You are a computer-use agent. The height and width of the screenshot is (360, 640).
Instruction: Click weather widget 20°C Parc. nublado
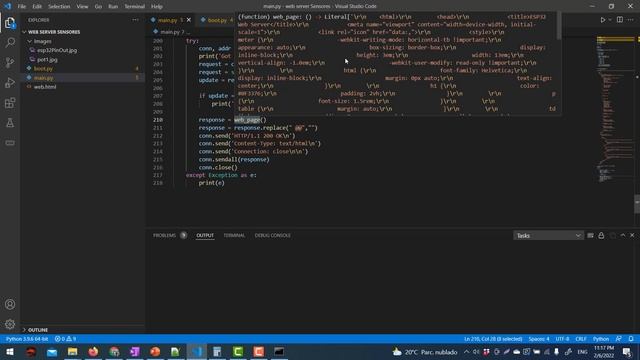click(x=424, y=352)
